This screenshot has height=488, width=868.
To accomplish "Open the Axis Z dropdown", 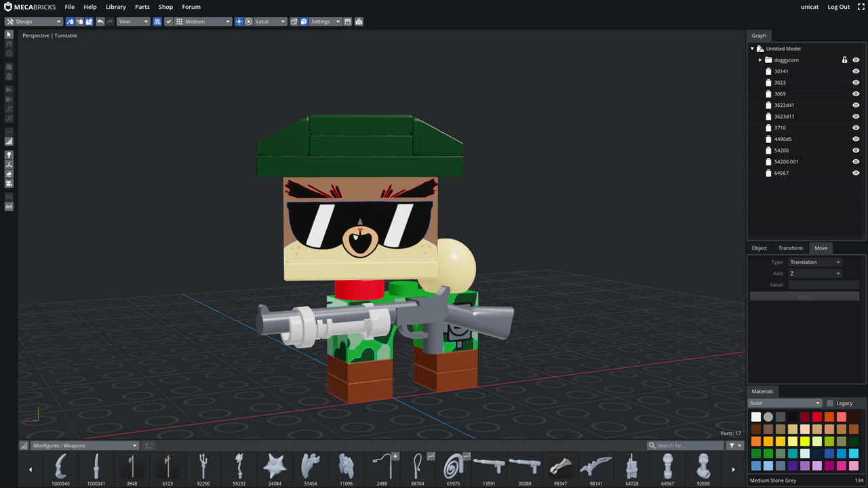I will coord(815,274).
